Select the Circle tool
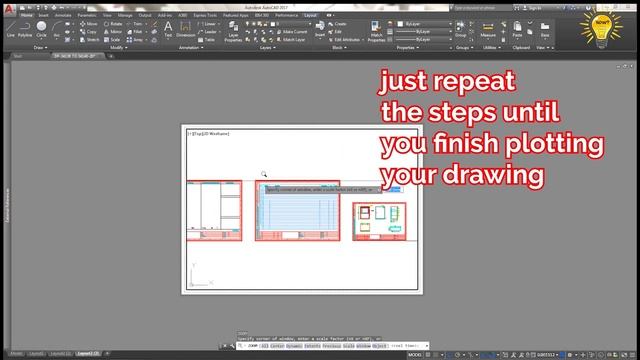The width and height of the screenshot is (640, 360). [x=41, y=29]
